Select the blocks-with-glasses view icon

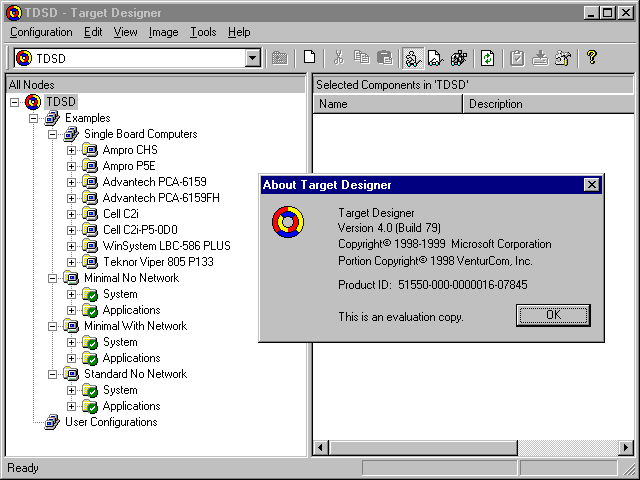[458, 58]
